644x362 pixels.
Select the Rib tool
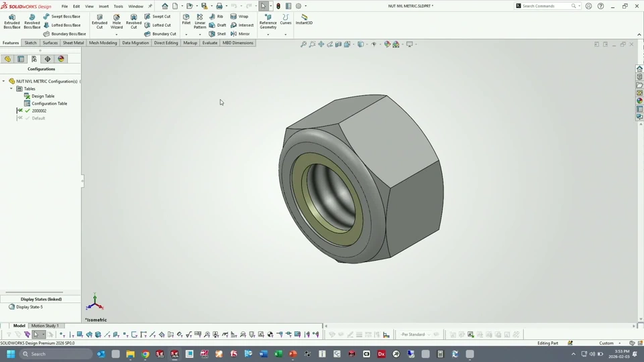click(x=216, y=16)
